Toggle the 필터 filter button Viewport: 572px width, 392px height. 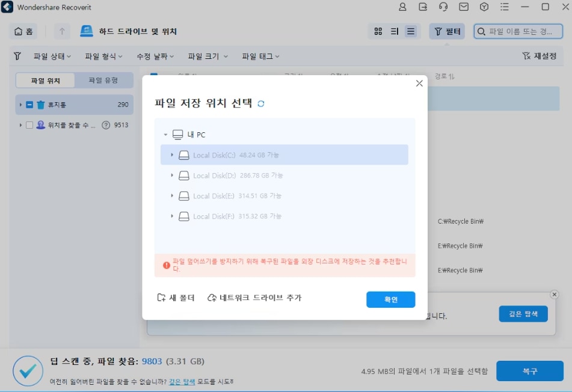click(x=447, y=31)
